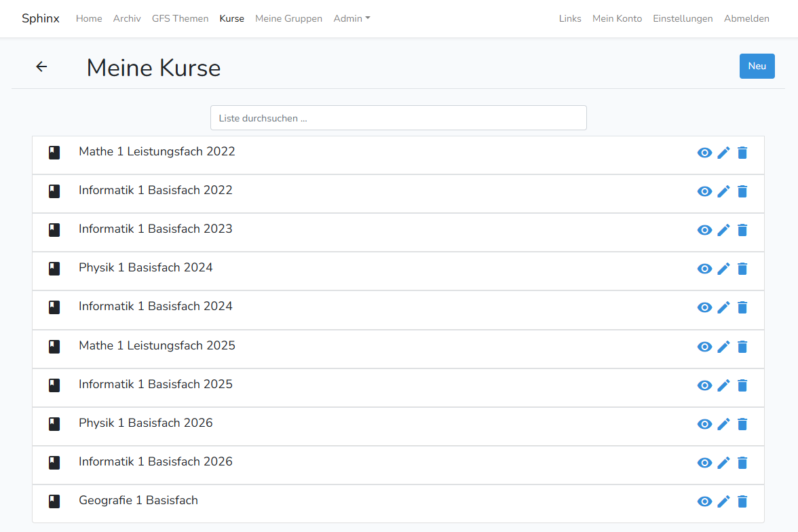Select Meine Gruppen in the navigation bar
This screenshot has height=532, width=798.
(288, 18)
